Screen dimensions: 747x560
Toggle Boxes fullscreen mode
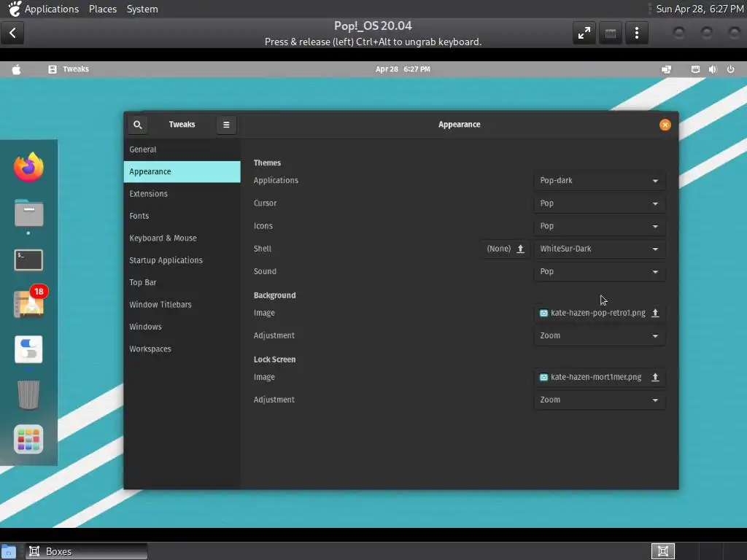tap(584, 34)
